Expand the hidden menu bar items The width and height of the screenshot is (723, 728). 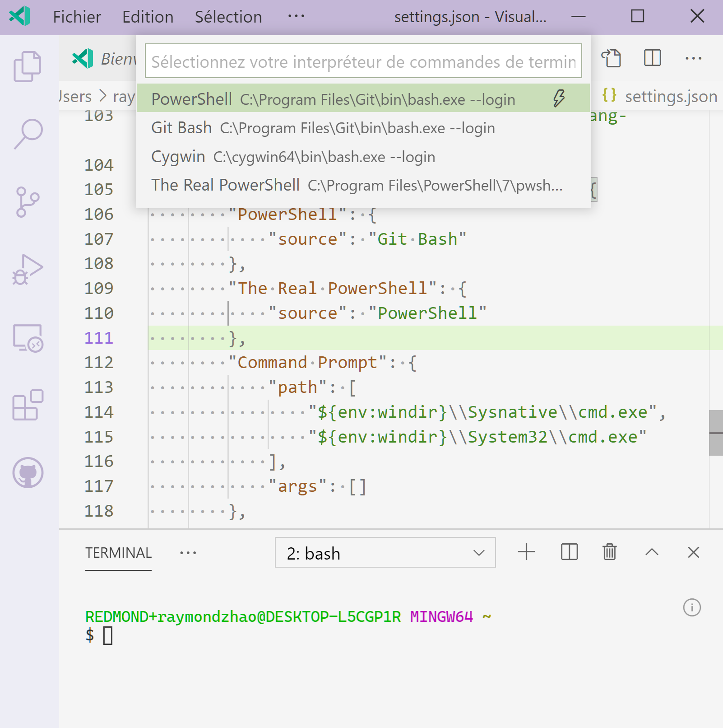coord(296,17)
